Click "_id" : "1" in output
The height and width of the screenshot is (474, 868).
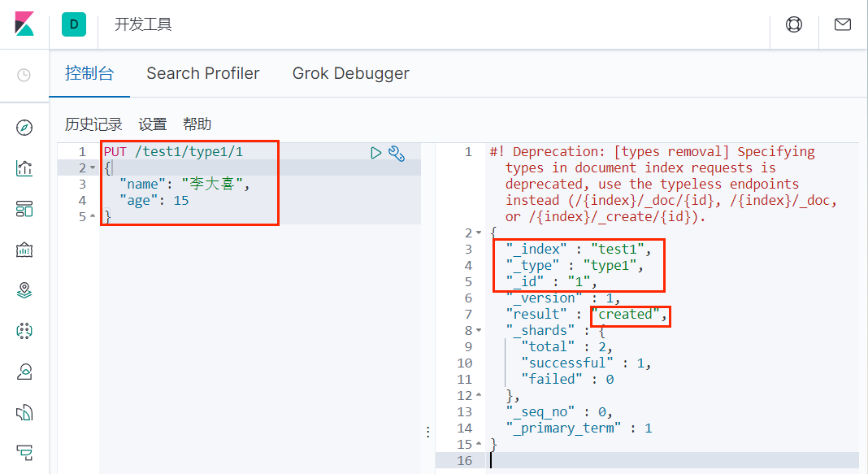[551, 281]
